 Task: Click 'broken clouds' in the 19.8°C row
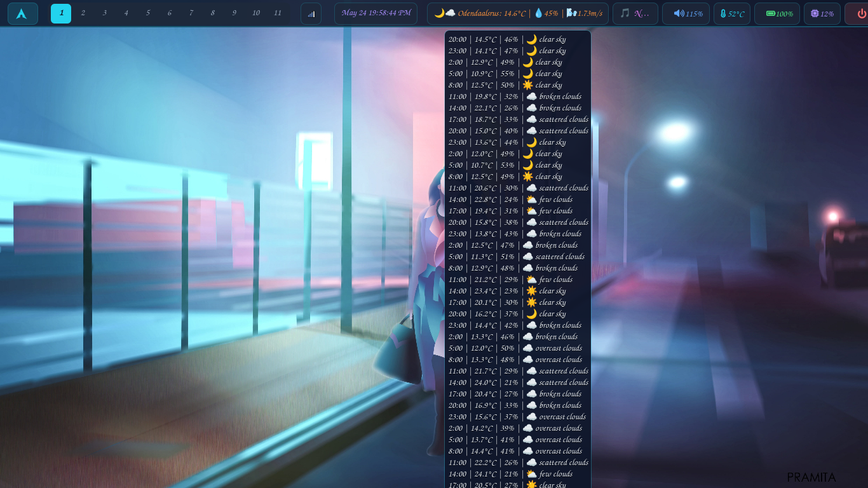pyautogui.click(x=560, y=97)
